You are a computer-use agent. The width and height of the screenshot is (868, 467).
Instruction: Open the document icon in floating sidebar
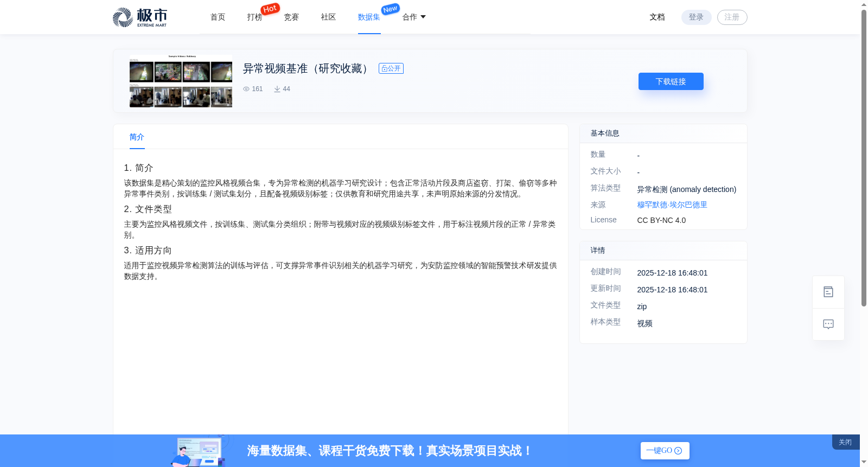828,292
